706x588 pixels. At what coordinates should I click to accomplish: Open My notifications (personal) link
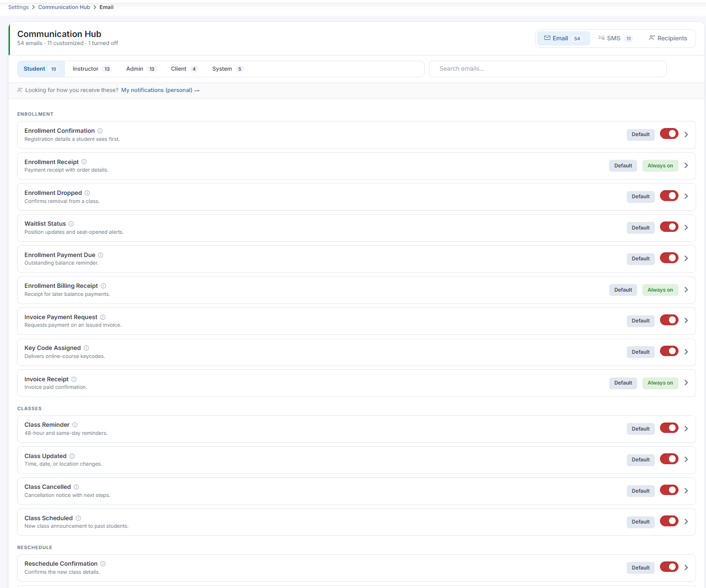(x=160, y=90)
